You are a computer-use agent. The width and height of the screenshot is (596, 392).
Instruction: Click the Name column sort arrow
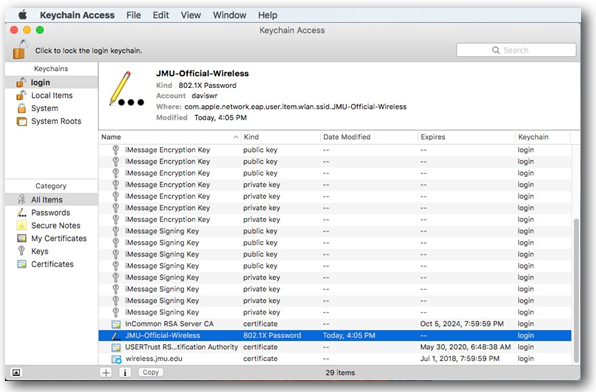point(236,137)
